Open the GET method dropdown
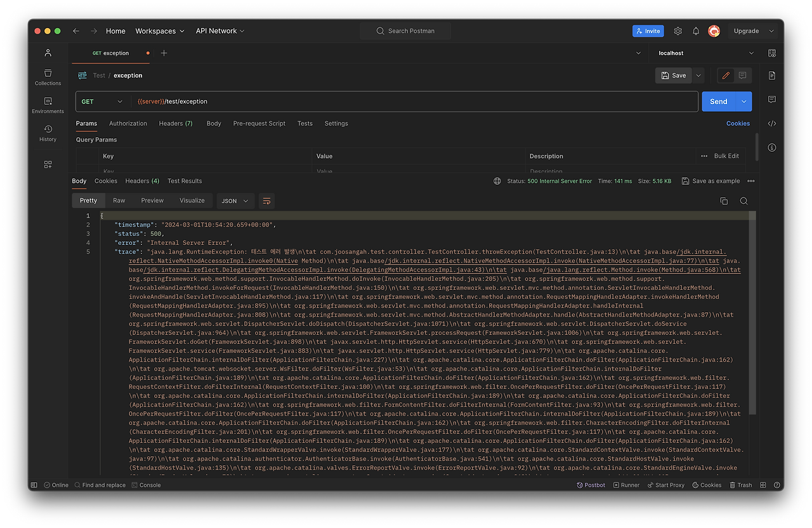Image resolution: width=812 pixels, height=528 pixels. (102, 101)
